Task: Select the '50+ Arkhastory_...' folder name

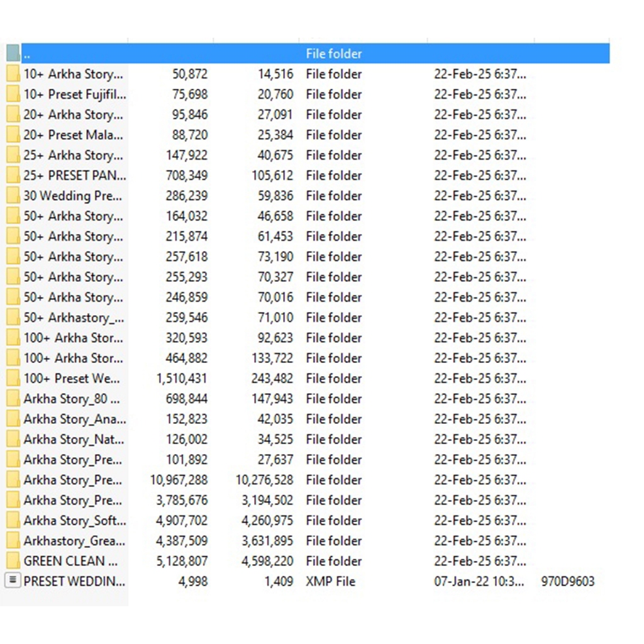Action: 74,318
